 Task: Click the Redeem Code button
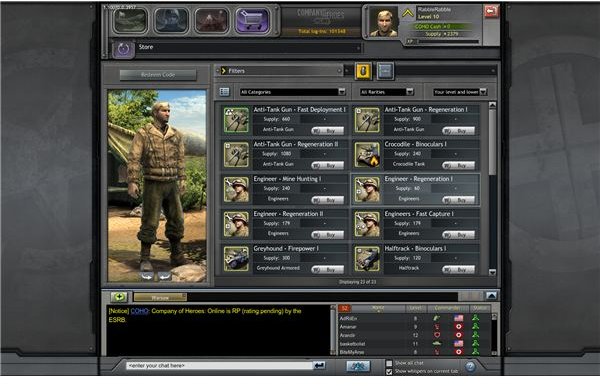158,75
